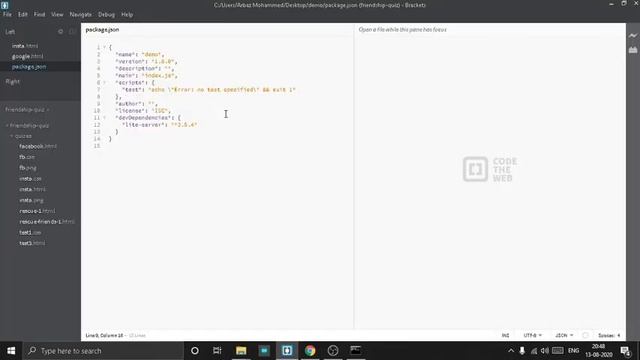Image resolution: width=640 pixels, height=360 pixels.
Task: Open the Debug menu
Action: pyautogui.click(x=107, y=14)
